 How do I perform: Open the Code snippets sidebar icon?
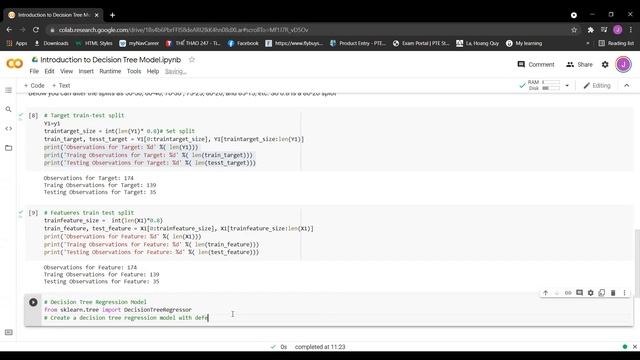pos(9,129)
